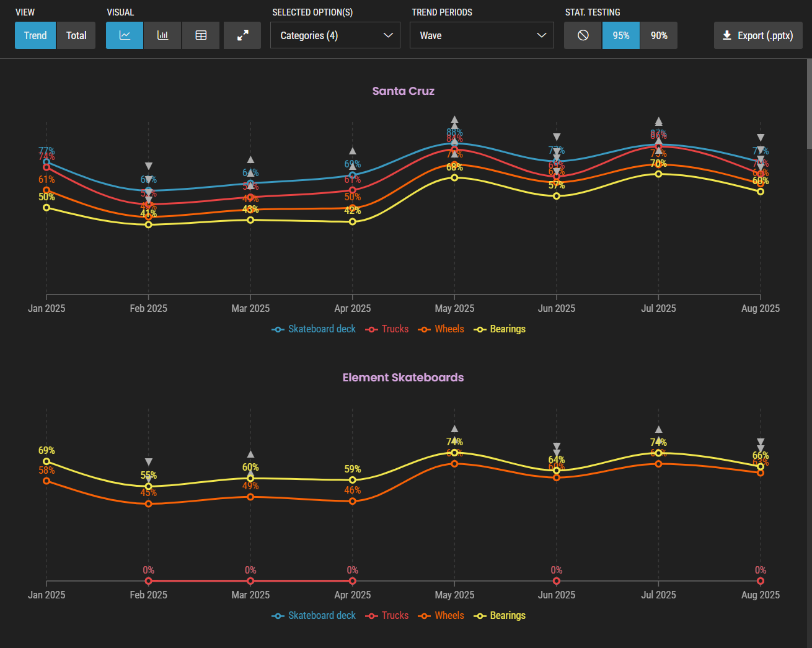812x648 pixels.
Task: Set stat testing to 90%
Action: tap(659, 35)
